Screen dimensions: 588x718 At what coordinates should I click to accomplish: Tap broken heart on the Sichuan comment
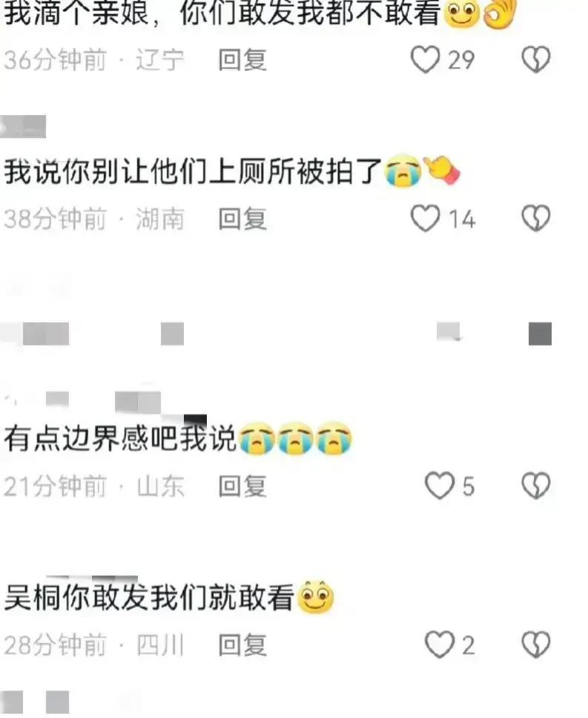click(x=536, y=645)
